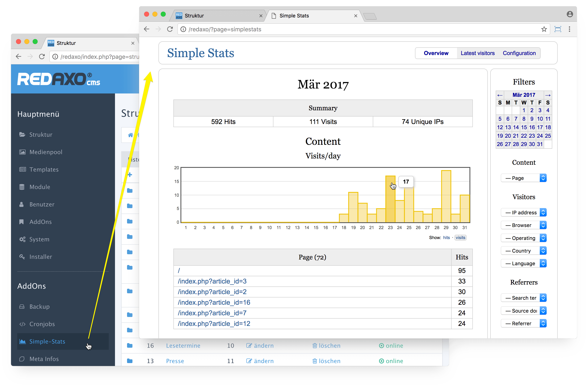Toggle chart to show hits
The height and width of the screenshot is (388, 588).
[x=446, y=238]
